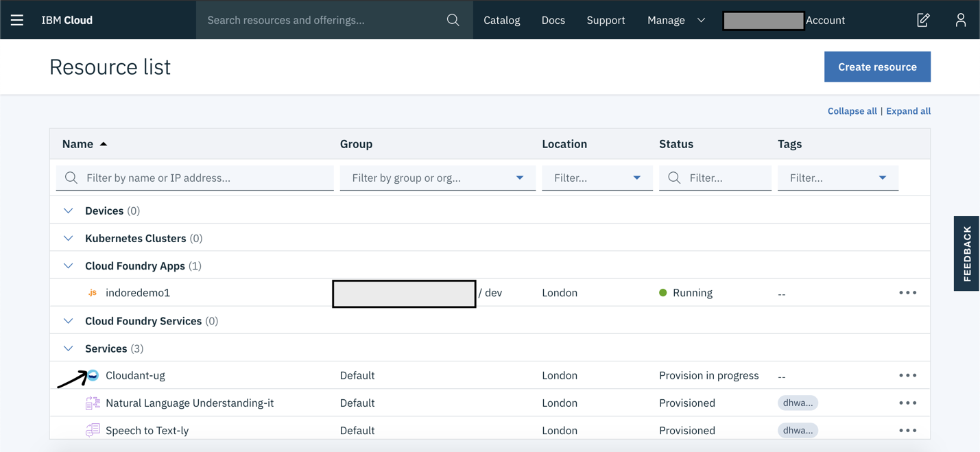Collapse the Services section

[69, 348]
